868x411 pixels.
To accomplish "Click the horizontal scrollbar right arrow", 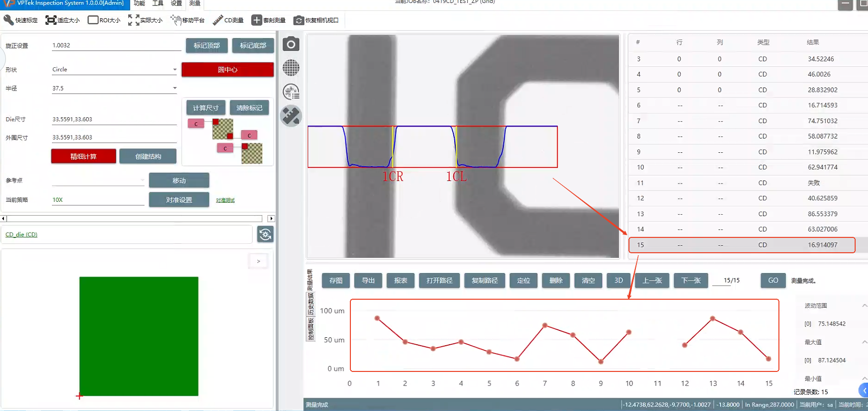I will pyautogui.click(x=271, y=219).
